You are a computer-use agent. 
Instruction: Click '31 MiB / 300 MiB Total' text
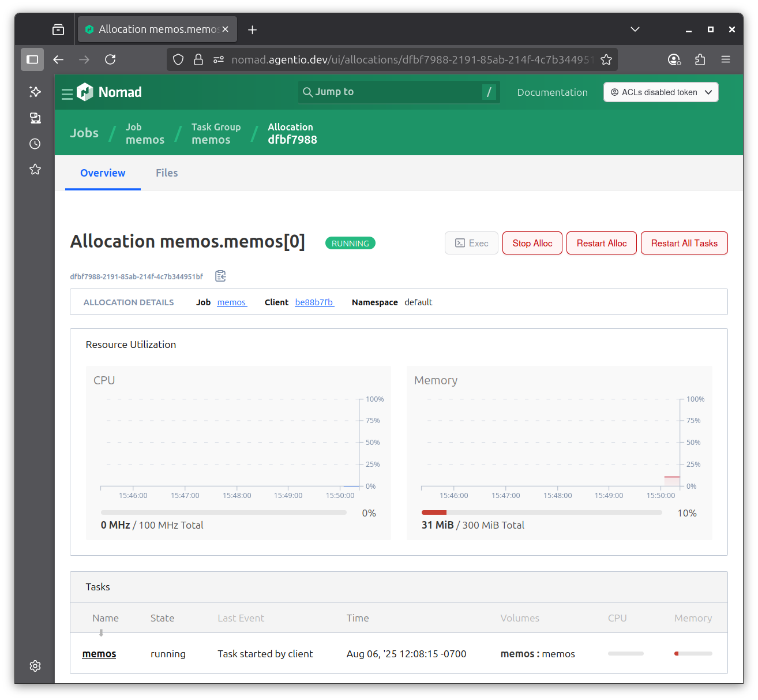(x=473, y=525)
